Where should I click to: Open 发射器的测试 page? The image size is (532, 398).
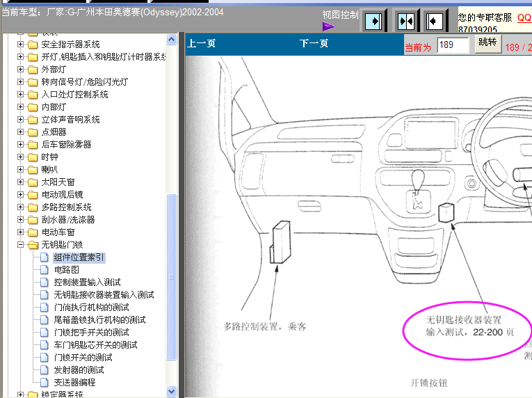tap(79, 369)
